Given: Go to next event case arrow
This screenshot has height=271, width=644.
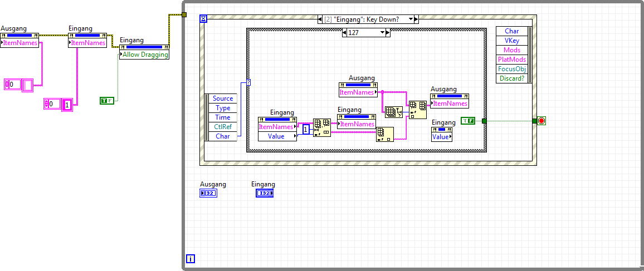Looking at the screenshot, I should tap(416, 19).
